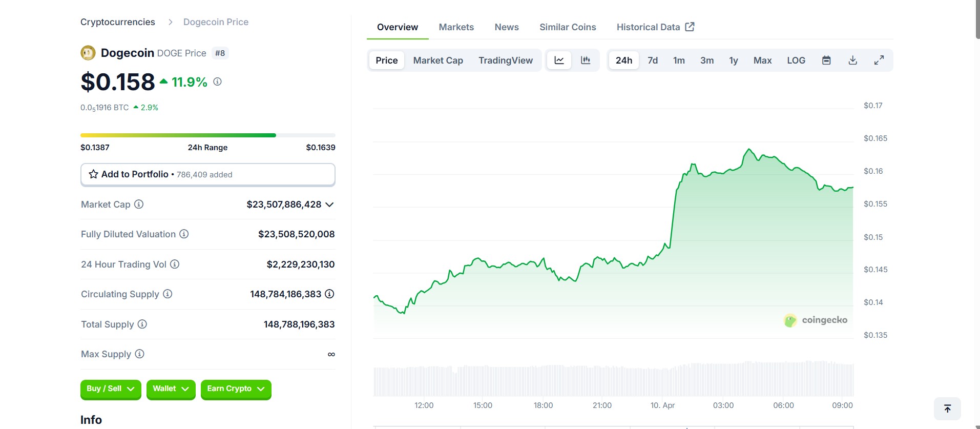Image resolution: width=980 pixels, height=429 pixels.
Task: Click the scroll-to-top arrow button
Action: click(x=947, y=408)
